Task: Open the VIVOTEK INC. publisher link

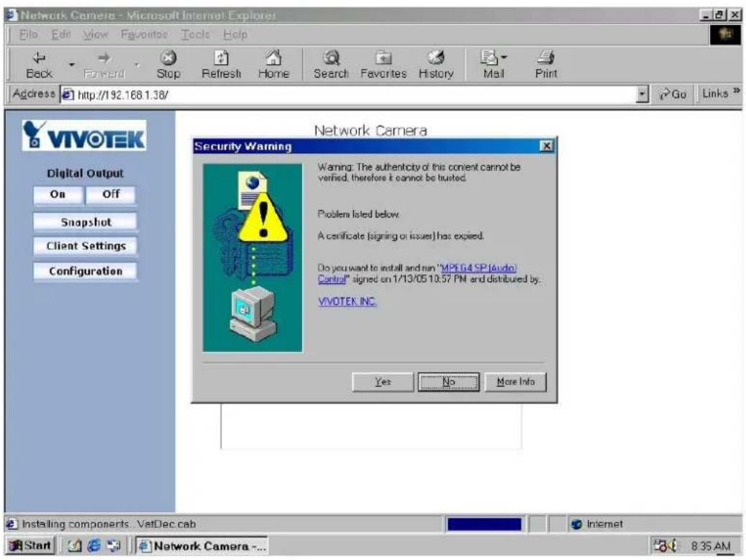Action: pyautogui.click(x=347, y=301)
